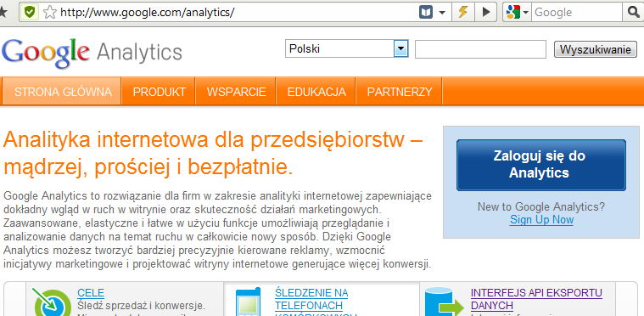Screen dimensions: 644x316
Task: Follow the Sign Up Now link
Action: pos(541,220)
